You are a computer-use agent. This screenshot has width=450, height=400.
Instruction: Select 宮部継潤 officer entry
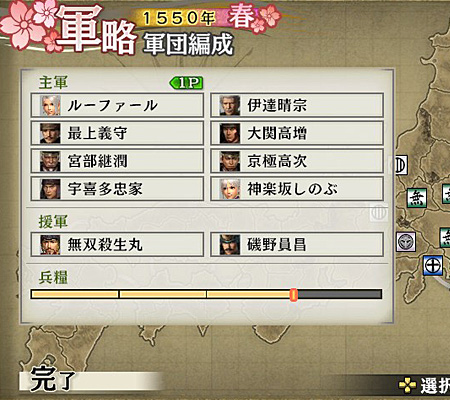point(117,161)
